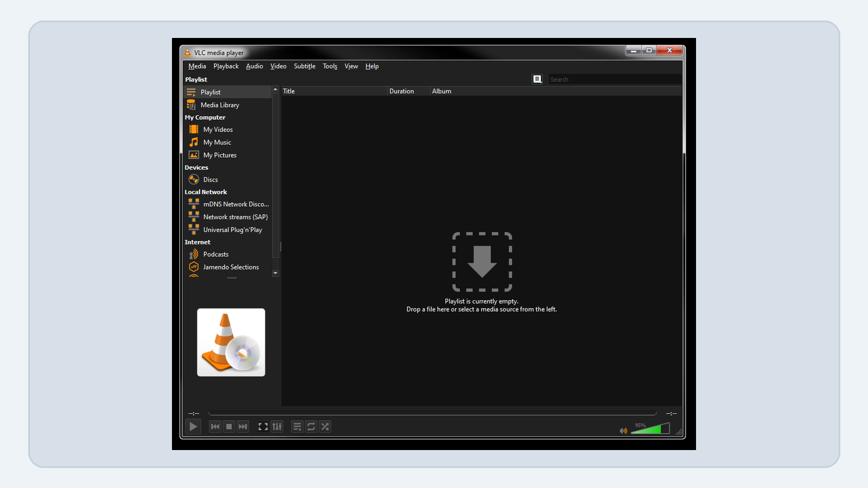The height and width of the screenshot is (488, 868).
Task: Toggle loop mode button
Action: 311,427
